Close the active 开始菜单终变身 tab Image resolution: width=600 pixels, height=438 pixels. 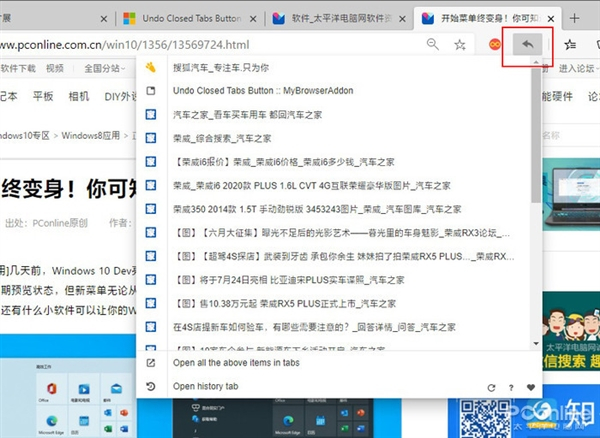click(x=551, y=18)
